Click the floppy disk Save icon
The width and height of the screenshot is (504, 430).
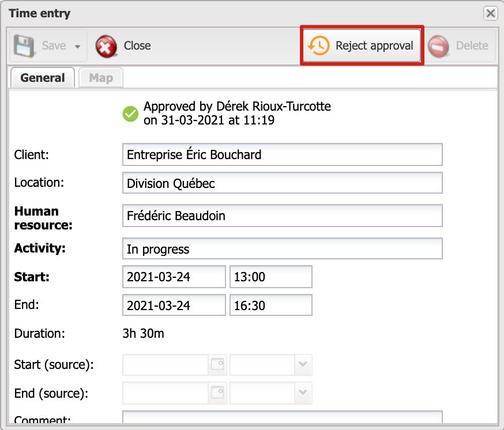tap(25, 46)
